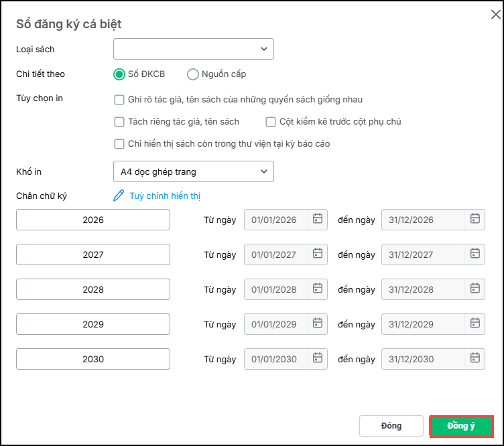Screen dimensions: 504x446
Task: Expand the Loại sách dropdown
Action: pos(193,49)
